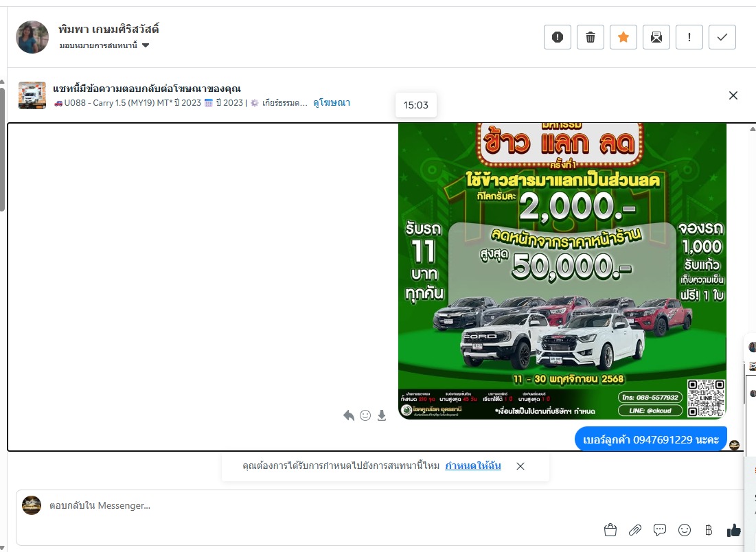Screen dimensions: 756x552
Task: Open the ad thumbnail of the Carry truck
Action: [x=32, y=95]
